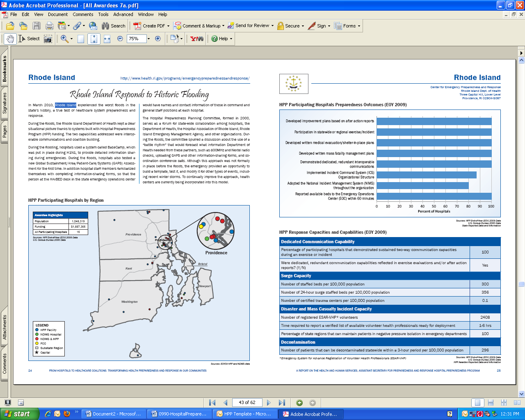
Task: Open HPP Template taskbar button
Action: click(x=244, y=414)
